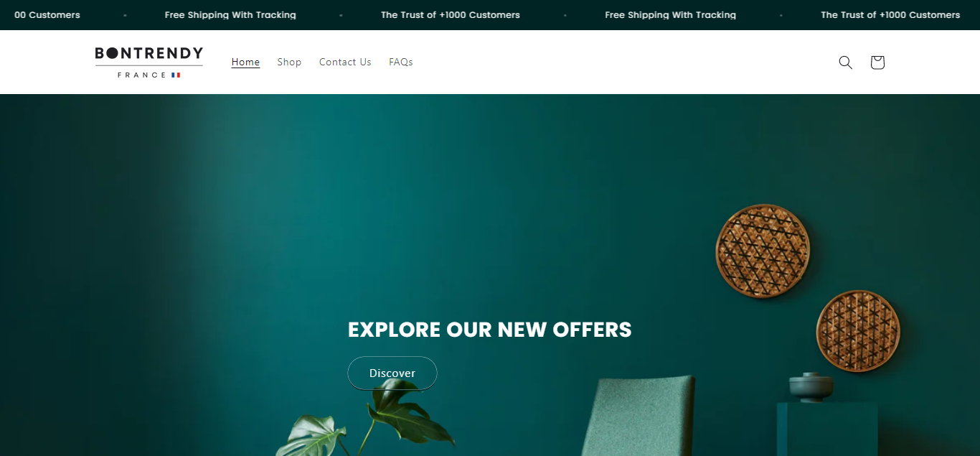Viewport: 980px width, 456px height.
Task: Click the lower woven wall plate
Action: (x=857, y=331)
